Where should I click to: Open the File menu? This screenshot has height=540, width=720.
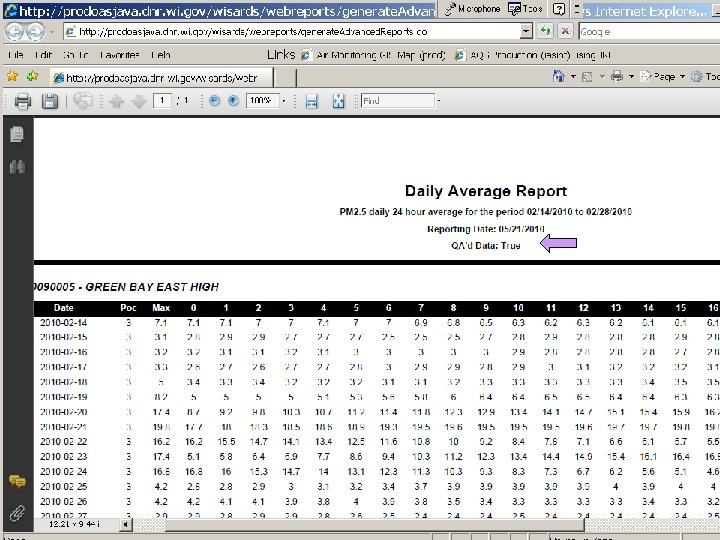pyautogui.click(x=16, y=55)
